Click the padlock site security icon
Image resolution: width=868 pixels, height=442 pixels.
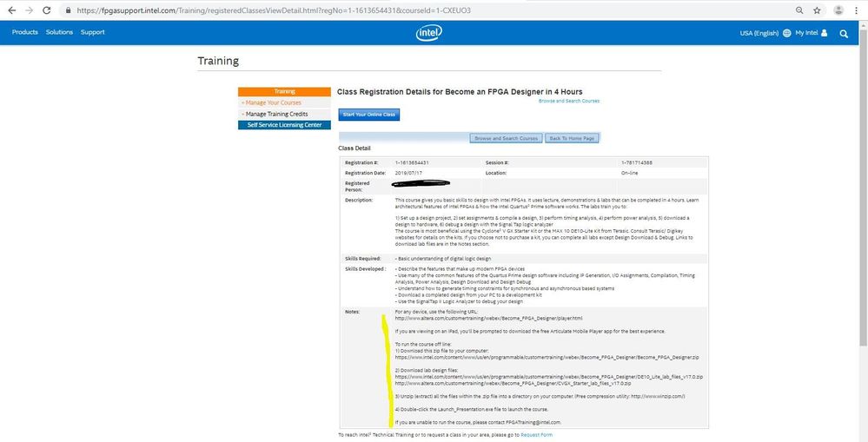click(68, 10)
